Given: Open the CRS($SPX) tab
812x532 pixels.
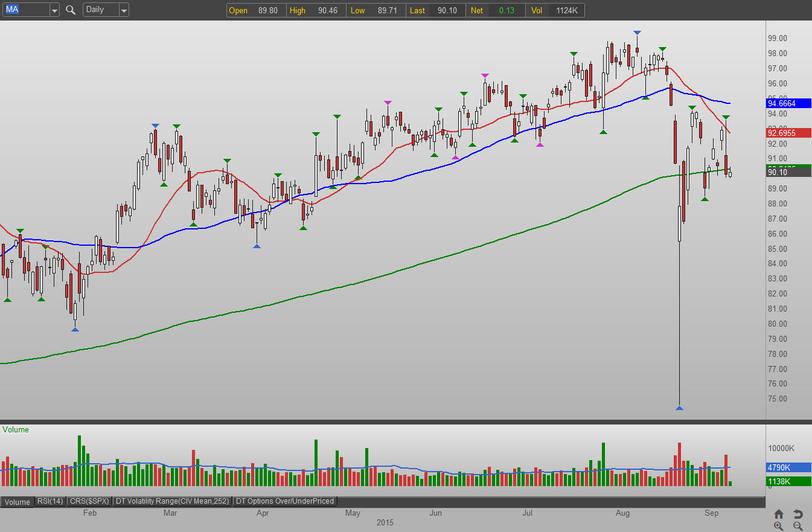Looking at the screenshot, I should pos(89,501).
